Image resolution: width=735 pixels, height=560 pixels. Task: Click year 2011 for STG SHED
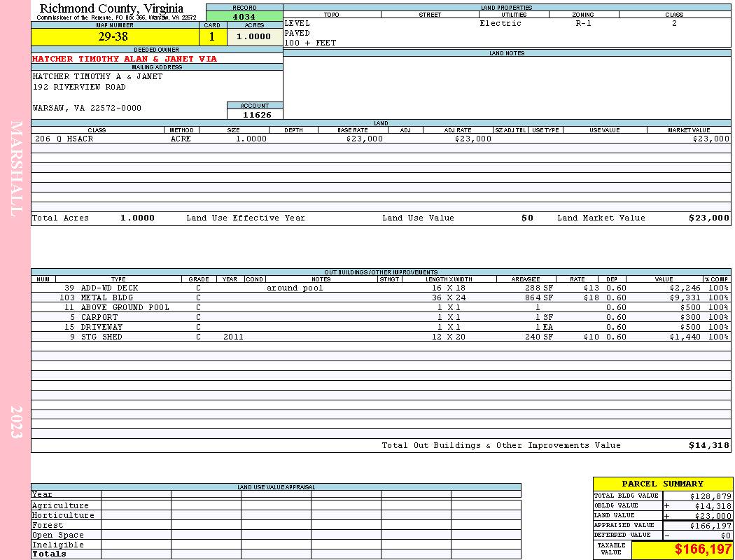click(233, 337)
